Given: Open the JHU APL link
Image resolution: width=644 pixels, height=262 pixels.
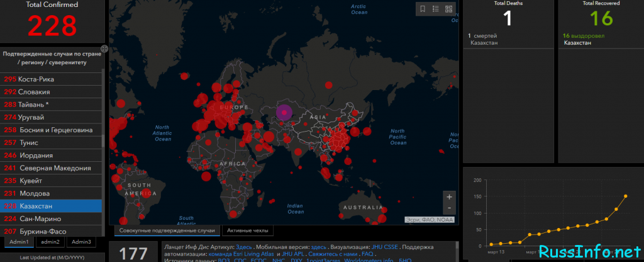Looking at the screenshot, I should tap(293, 254).
